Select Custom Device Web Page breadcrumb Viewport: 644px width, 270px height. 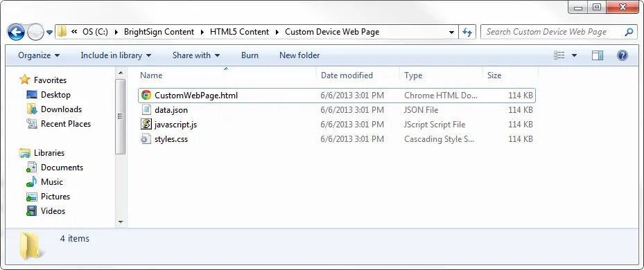click(x=332, y=32)
